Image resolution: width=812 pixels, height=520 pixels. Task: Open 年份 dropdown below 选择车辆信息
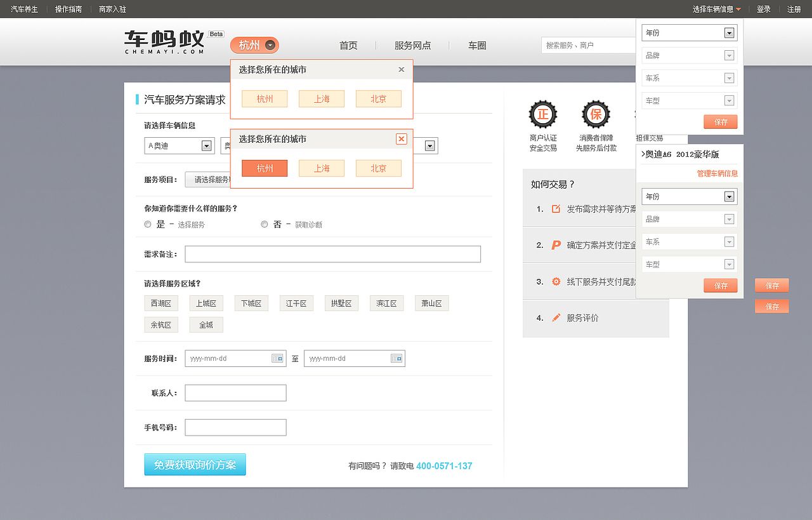[x=690, y=32]
